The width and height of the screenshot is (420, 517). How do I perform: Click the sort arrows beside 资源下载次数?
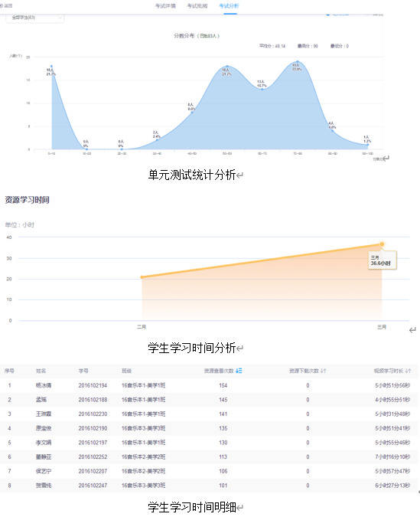pyautogui.click(x=323, y=371)
